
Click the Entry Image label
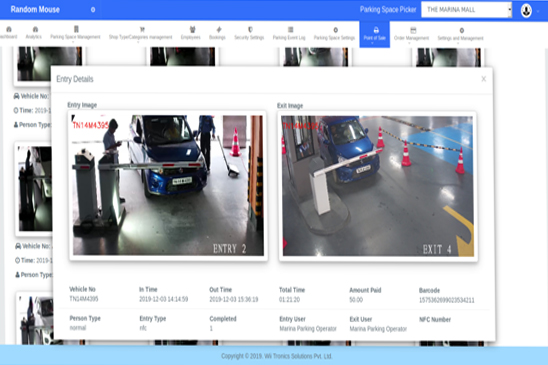point(82,105)
